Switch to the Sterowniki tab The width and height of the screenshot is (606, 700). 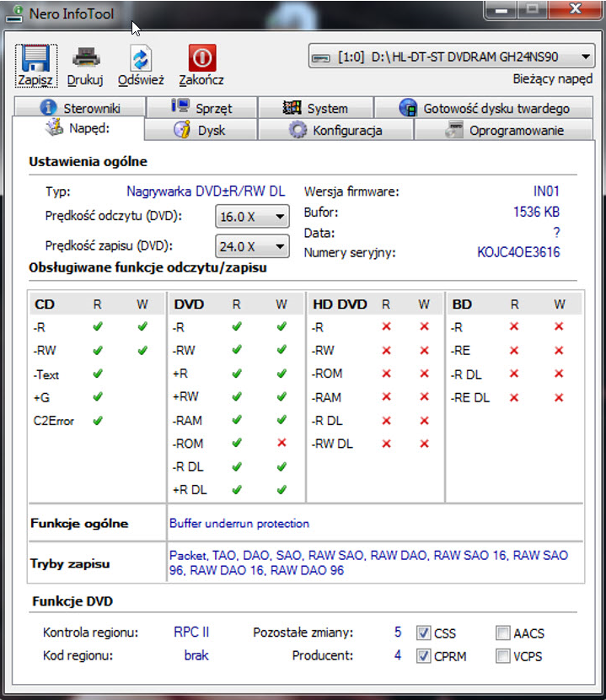pos(80,108)
